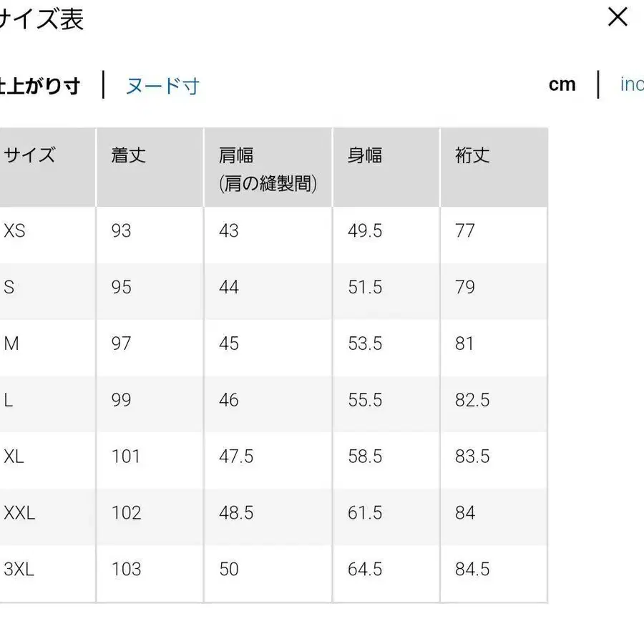
Task: Click the 93 着丈 value for XS
Action: click(121, 230)
